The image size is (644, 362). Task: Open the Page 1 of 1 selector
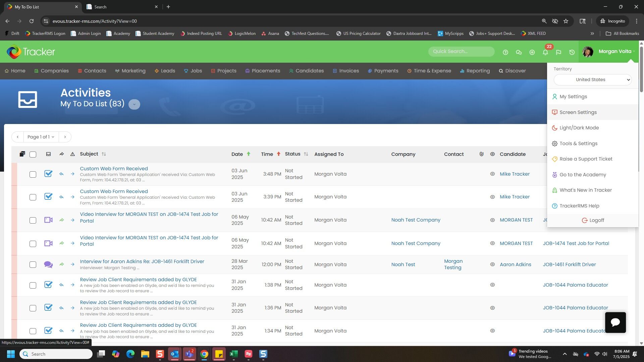tap(41, 137)
